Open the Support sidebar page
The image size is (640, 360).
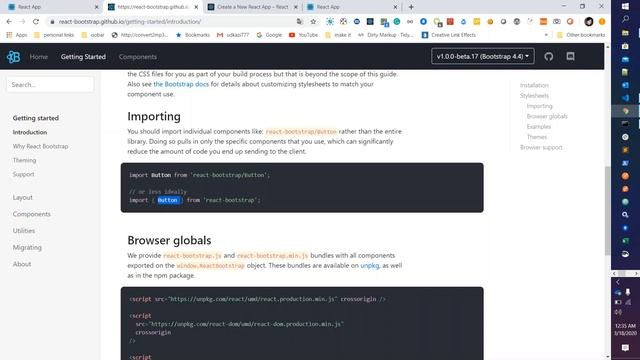pos(24,174)
